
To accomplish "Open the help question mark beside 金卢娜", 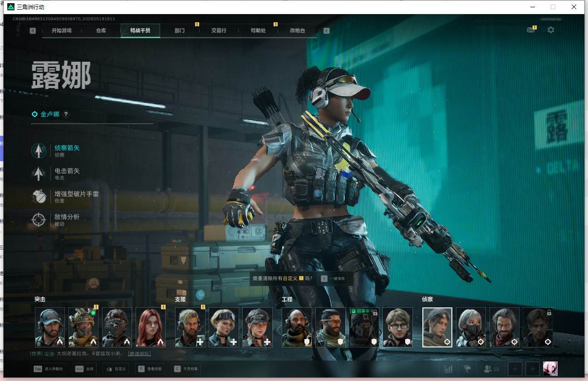I will tap(66, 114).
